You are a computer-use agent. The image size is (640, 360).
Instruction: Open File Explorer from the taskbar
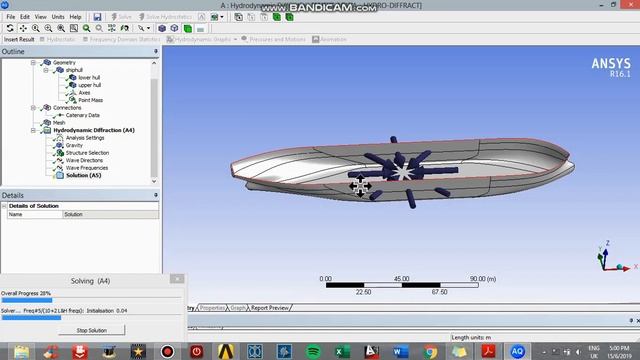21,351
